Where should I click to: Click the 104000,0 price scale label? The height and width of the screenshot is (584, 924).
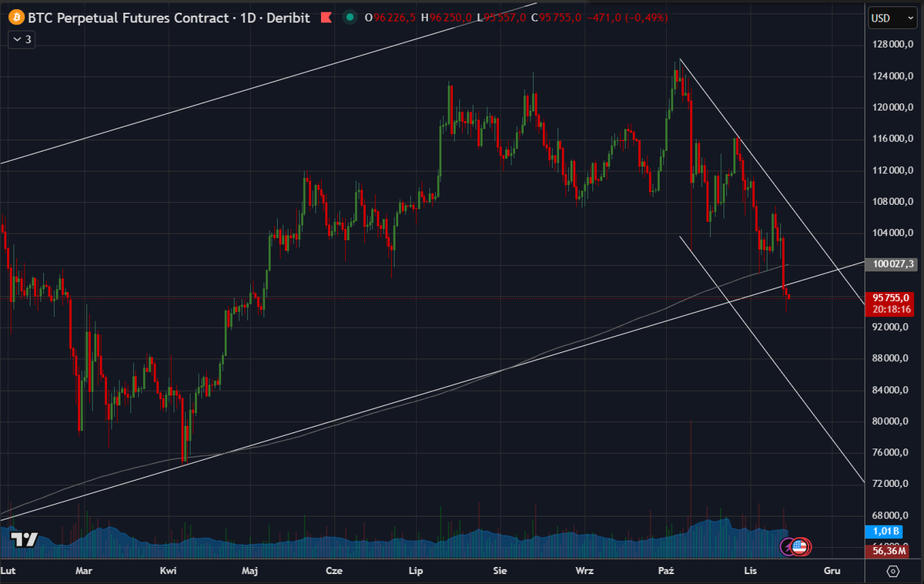[892, 233]
